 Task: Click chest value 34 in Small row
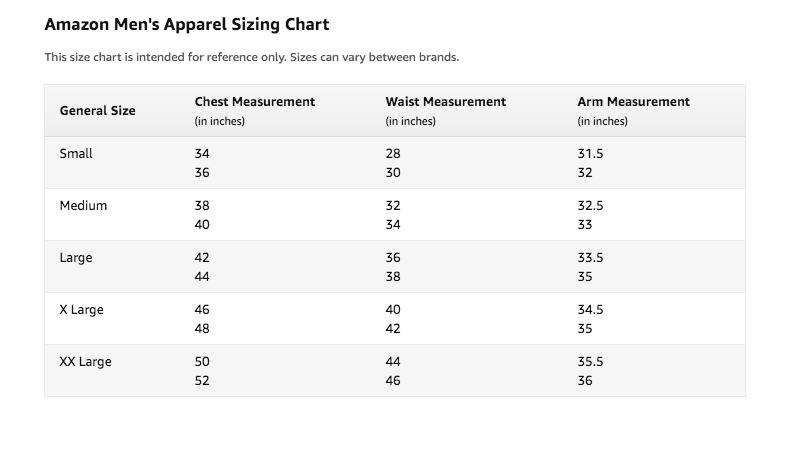202,154
